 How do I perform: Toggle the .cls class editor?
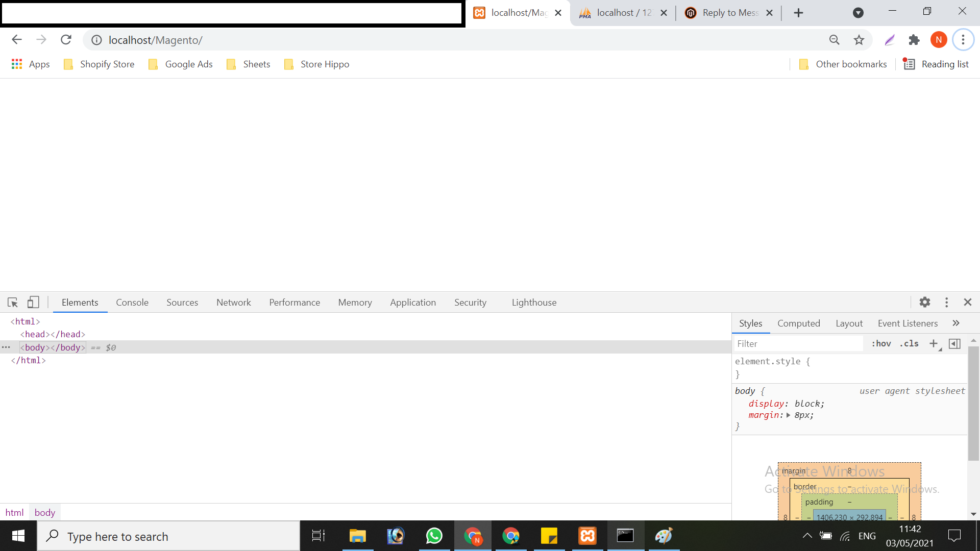(909, 343)
